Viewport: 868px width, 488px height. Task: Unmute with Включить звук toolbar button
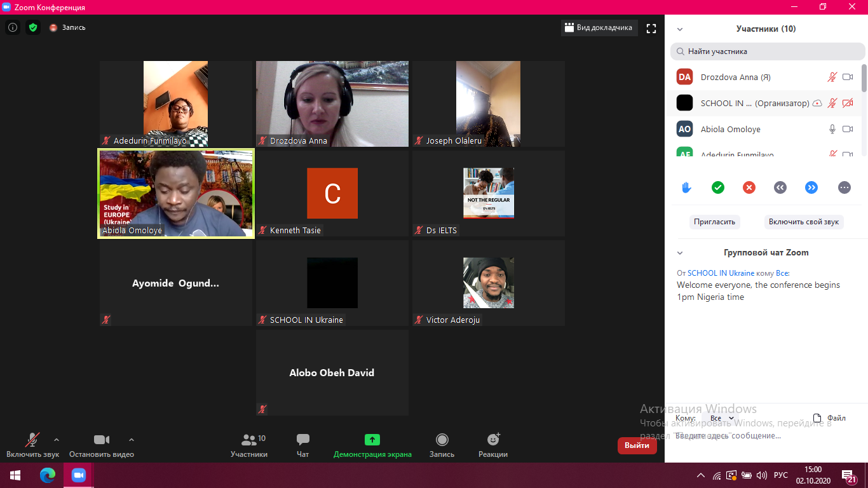point(32,444)
